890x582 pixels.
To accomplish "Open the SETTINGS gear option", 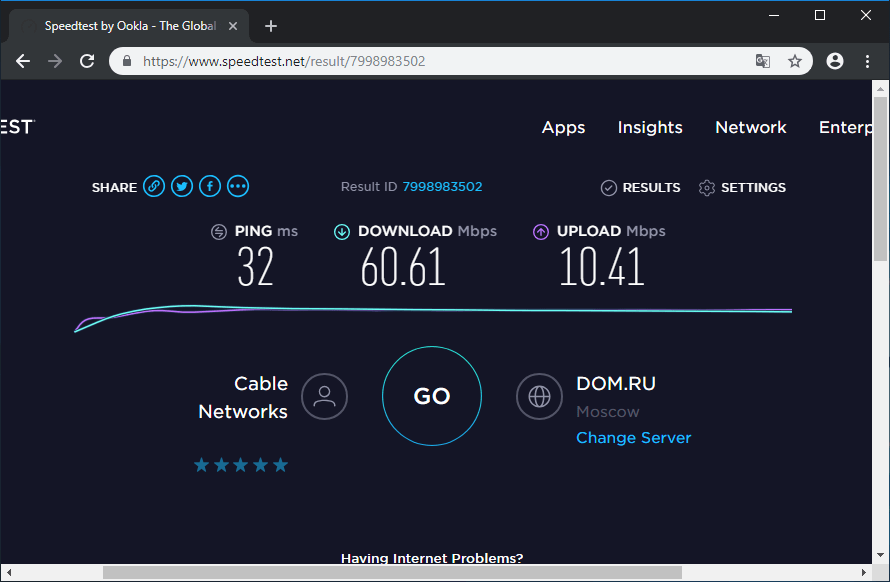I will (742, 188).
